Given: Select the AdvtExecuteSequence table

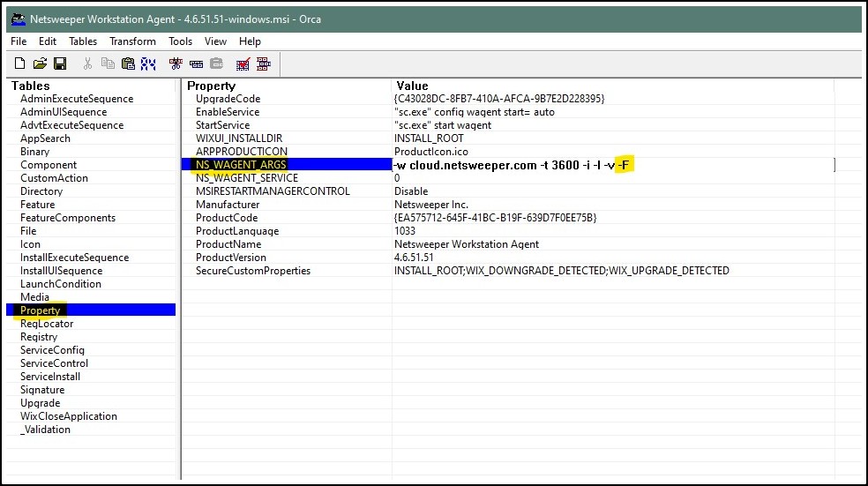Looking at the screenshot, I should pos(72,125).
